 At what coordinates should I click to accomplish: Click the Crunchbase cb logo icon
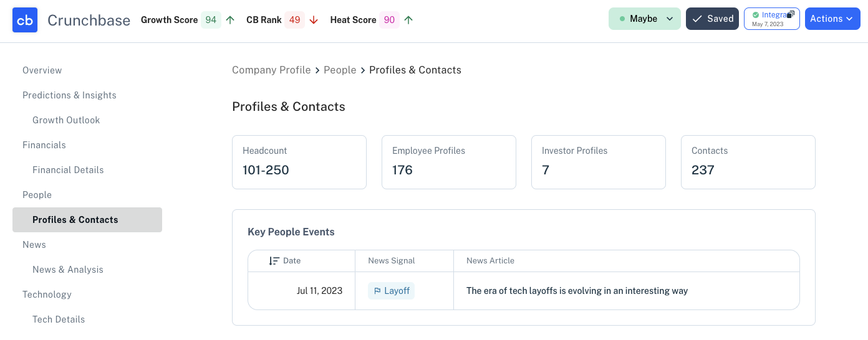(x=25, y=20)
